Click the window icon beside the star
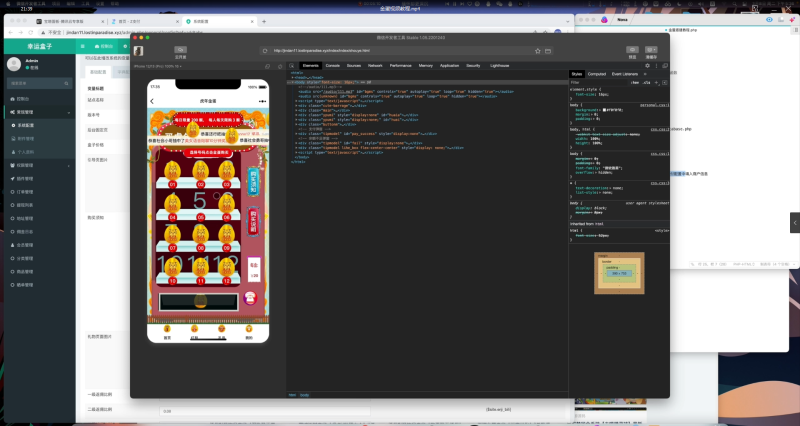800x426 pixels. [x=548, y=51]
